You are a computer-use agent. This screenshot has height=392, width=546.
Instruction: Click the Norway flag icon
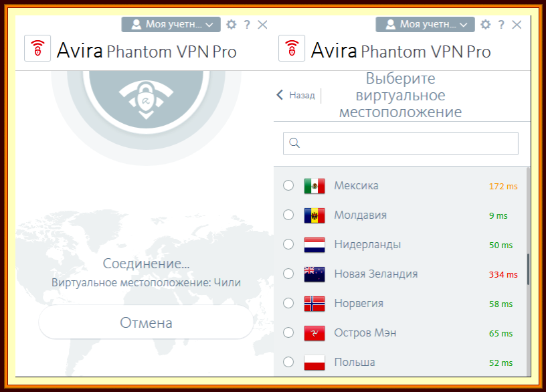coord(314,304)
